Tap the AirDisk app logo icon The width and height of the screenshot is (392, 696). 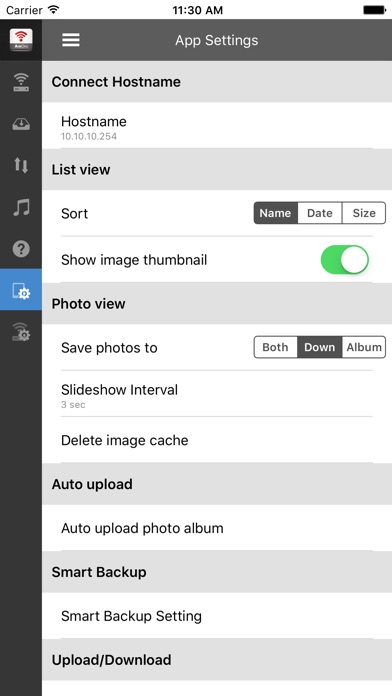(21, 40)
